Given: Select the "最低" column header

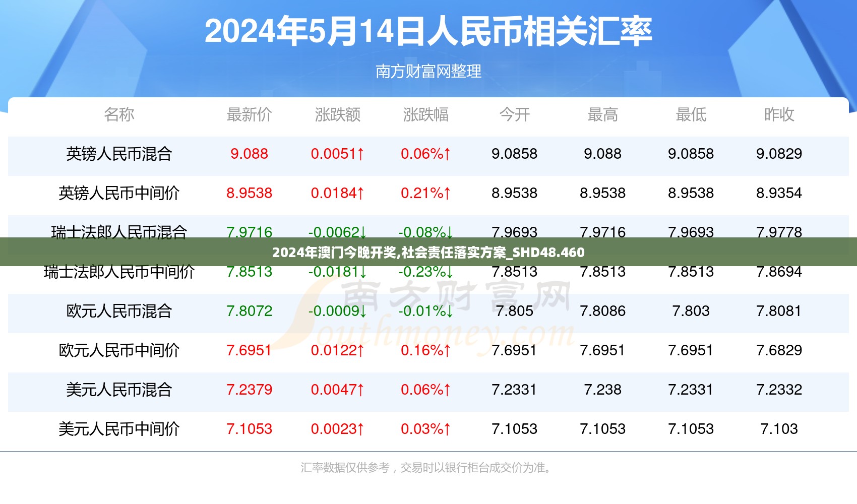Looking at the screenshot, I should tap(691, 114).
